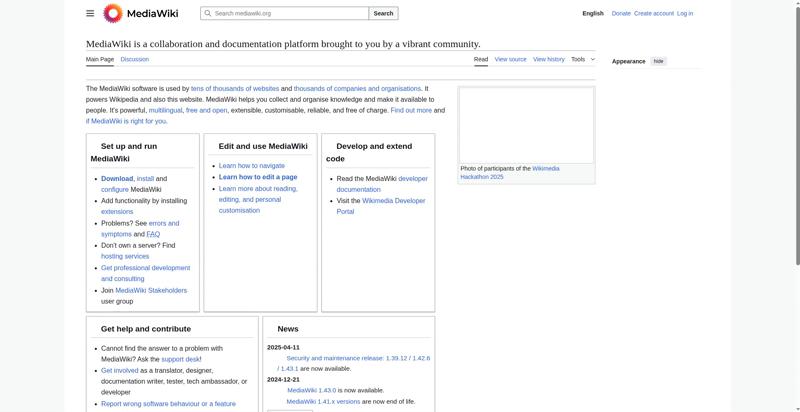Open the extensions link

pyautogui.click(x=117, y=212)
